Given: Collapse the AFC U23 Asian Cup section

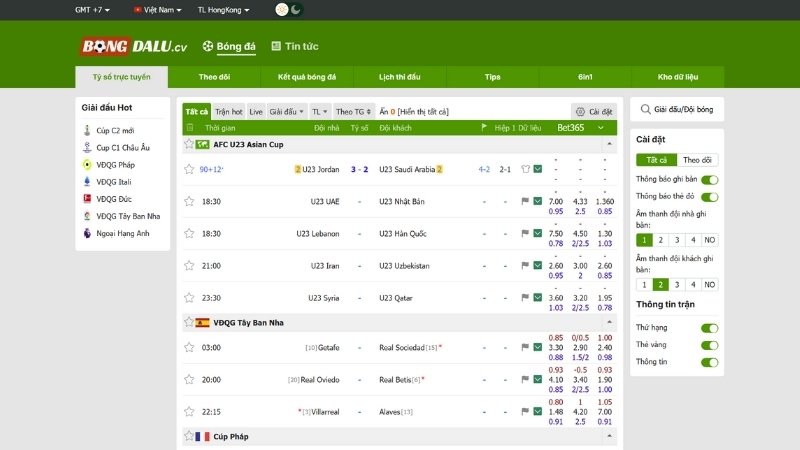Looking at the screenshot, I should 605,144.
